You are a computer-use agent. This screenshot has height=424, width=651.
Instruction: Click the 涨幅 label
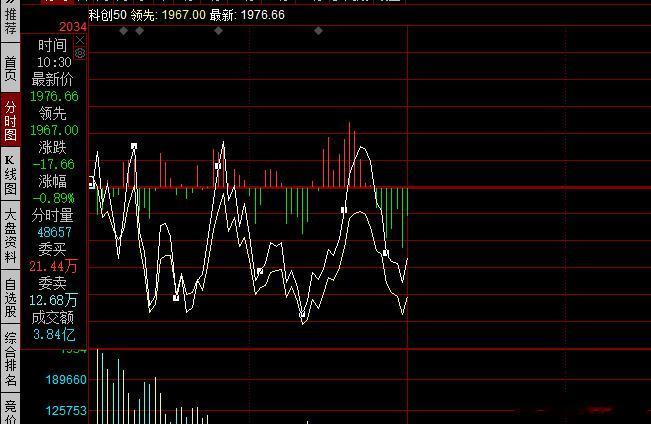(52, 181)
